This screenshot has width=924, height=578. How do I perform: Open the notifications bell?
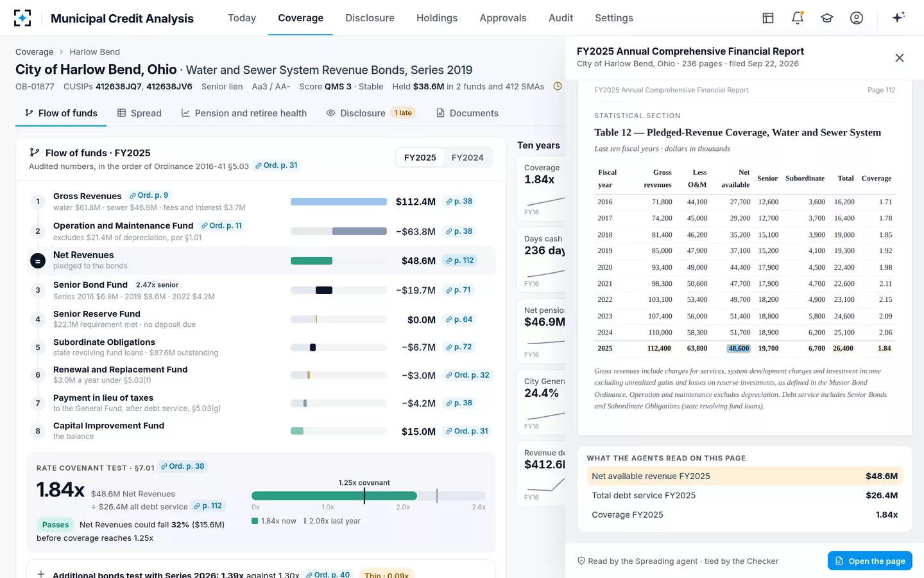point(798,18)
